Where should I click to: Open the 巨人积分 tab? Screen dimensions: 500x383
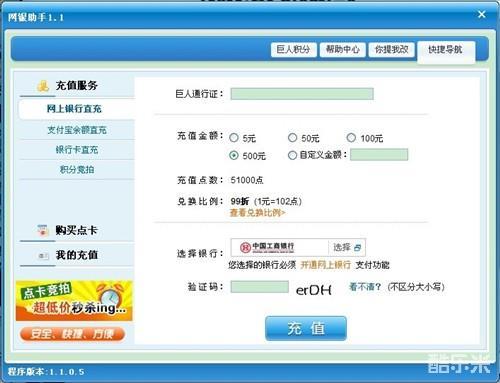(x=293, y=50)
